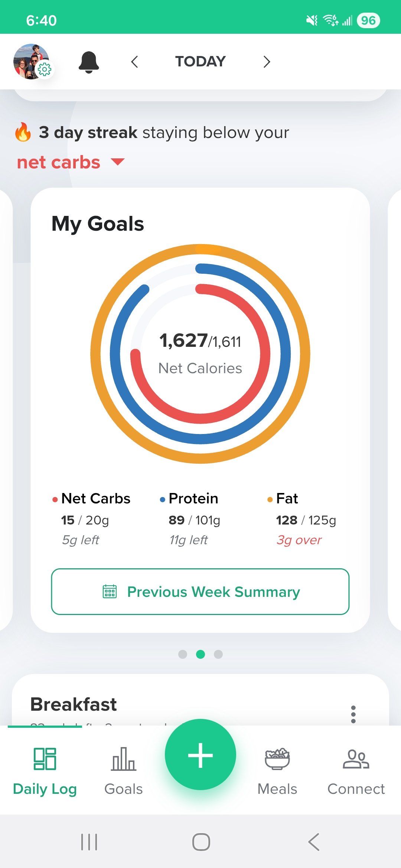
Task: Select the third carousel page dot
Action: (218, 654)
